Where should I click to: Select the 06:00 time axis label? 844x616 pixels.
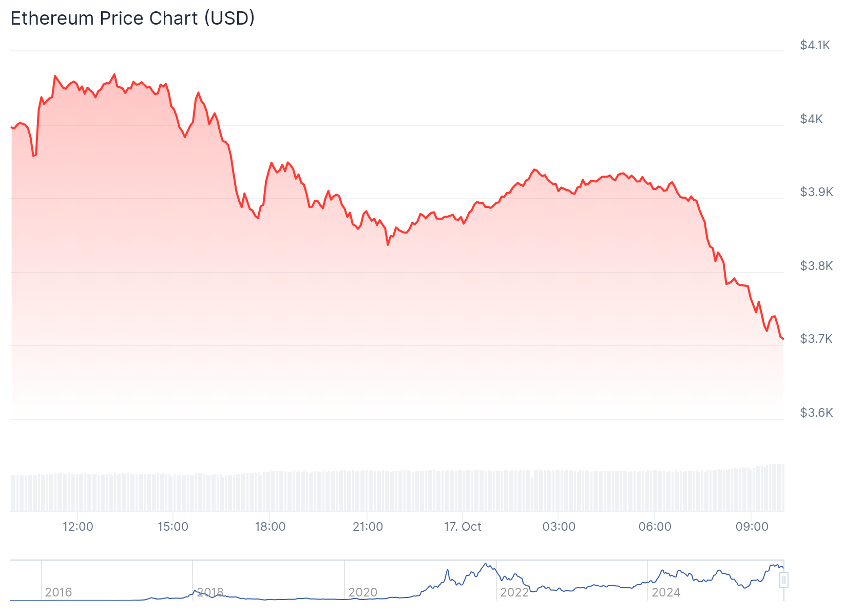655,527
